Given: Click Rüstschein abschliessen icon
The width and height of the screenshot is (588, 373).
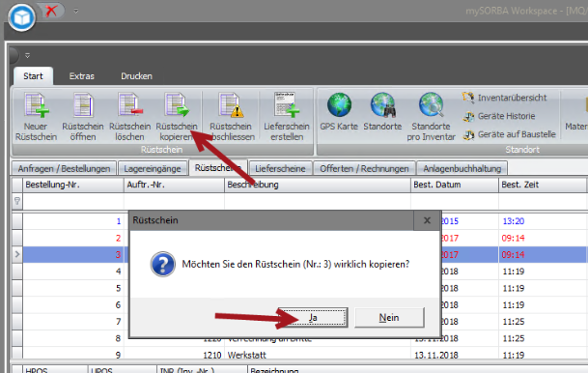Looking at the screenshot, I should click(231, 117).
